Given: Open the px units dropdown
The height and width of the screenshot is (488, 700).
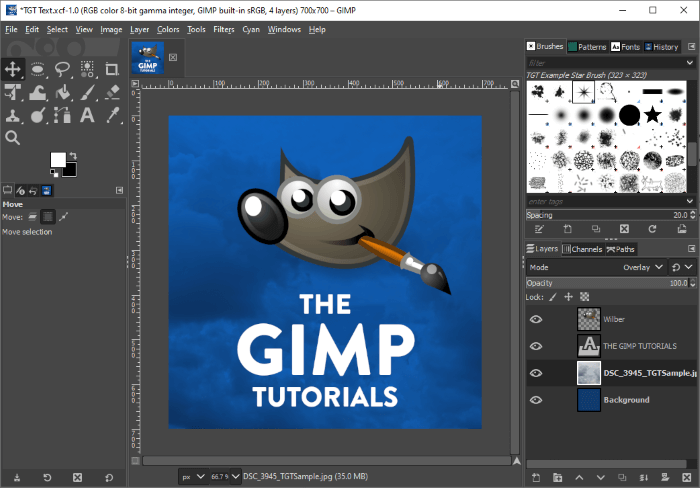Looking at the screenshot, I should click(x=193, y=477).
